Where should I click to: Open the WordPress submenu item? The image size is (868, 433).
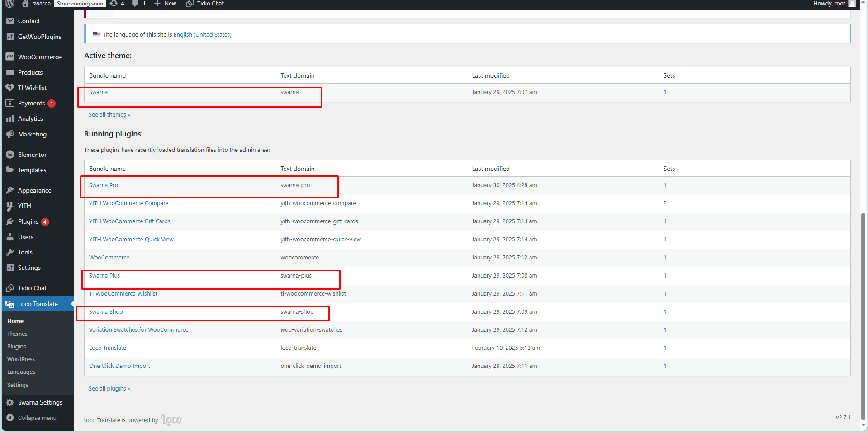coord(21,359)
